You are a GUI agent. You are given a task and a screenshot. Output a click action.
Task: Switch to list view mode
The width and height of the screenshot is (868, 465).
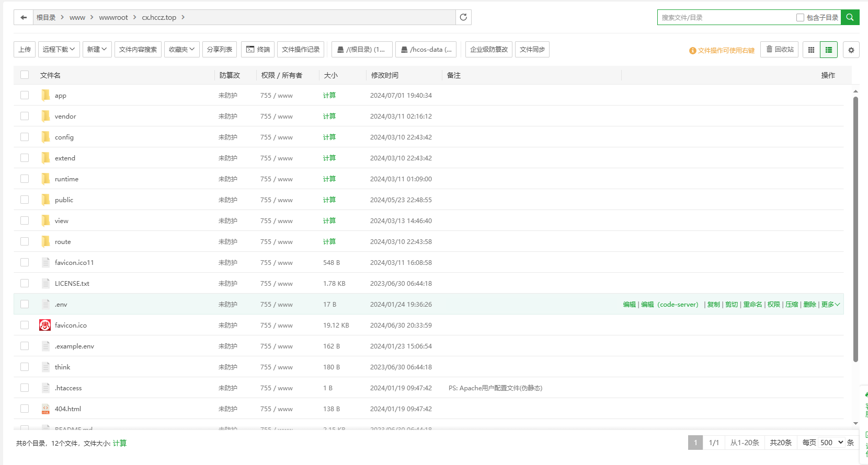click(x=829, y=50)
